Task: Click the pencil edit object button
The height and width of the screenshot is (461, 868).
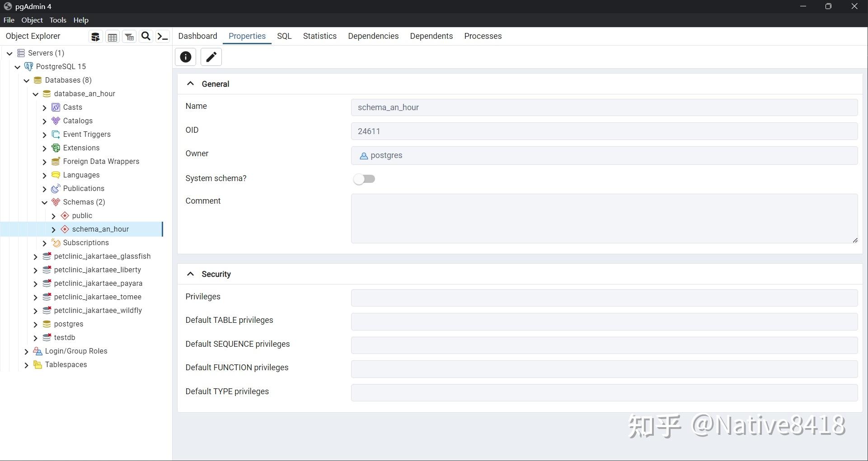Action: (x=211, y=57)
